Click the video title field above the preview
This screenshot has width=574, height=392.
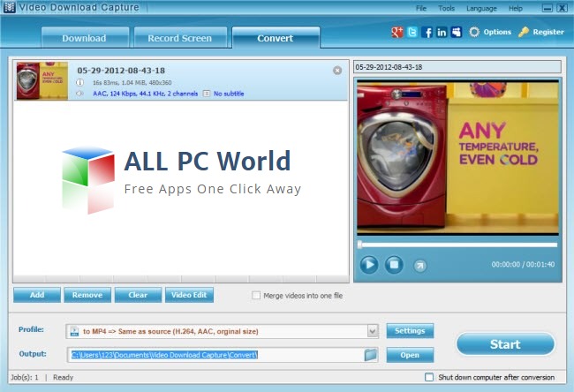[x=457, y=67]
